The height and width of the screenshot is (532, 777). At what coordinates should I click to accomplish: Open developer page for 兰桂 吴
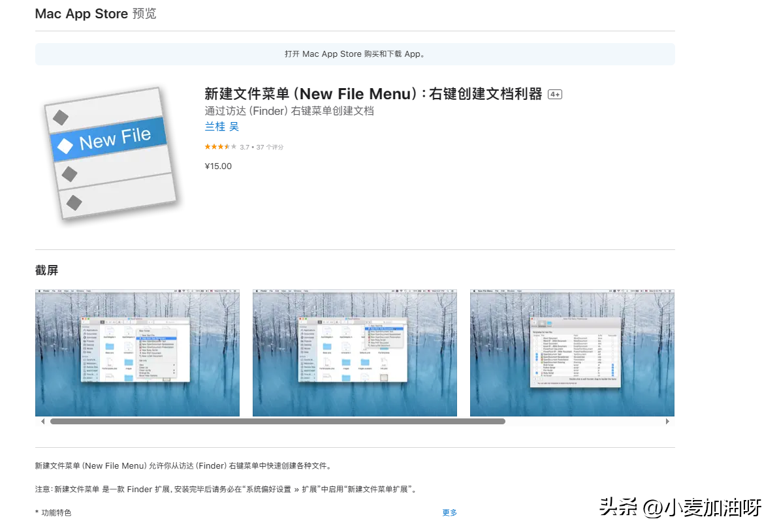(x=222, y=127)
